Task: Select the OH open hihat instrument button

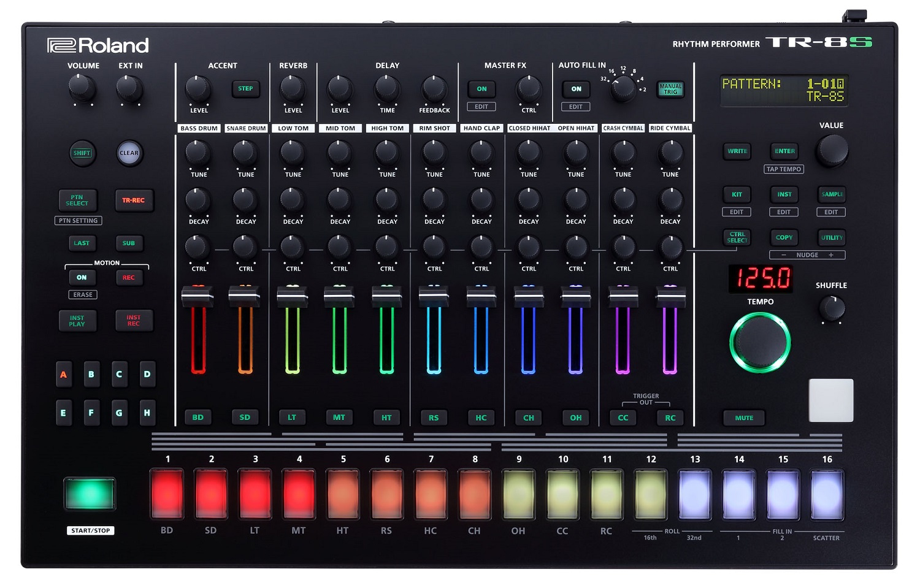Action: (x=575, y=418)
